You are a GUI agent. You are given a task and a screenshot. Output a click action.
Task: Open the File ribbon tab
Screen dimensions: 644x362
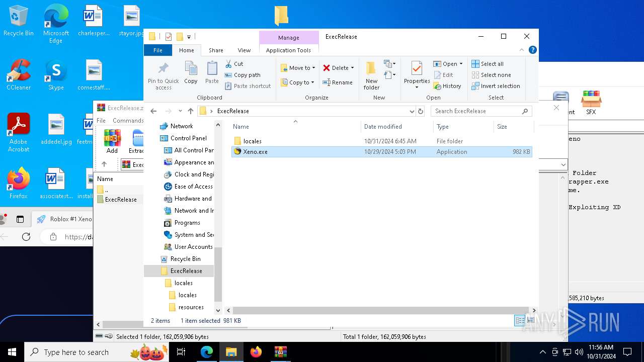[x=158, y=50]
